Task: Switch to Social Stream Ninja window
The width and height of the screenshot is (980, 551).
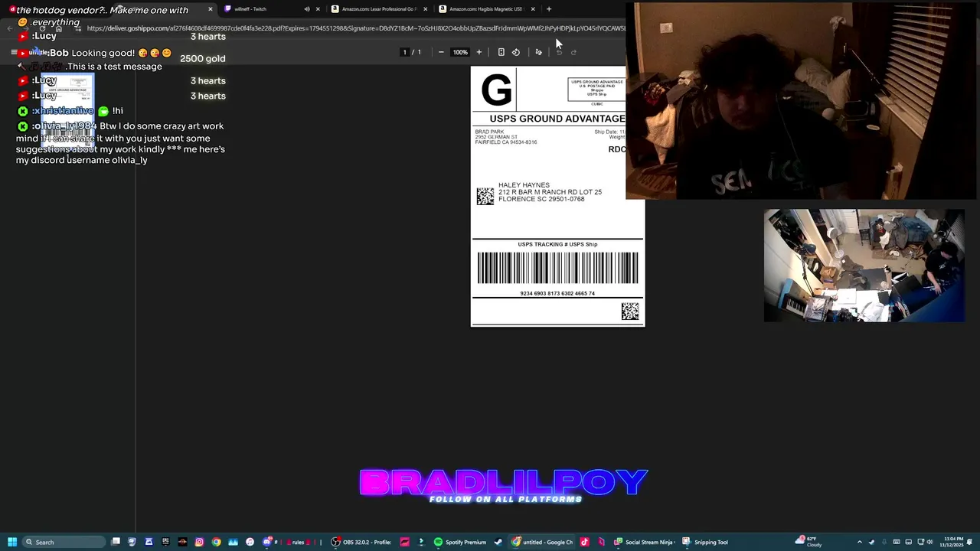Action: click(x=645, y=542)
